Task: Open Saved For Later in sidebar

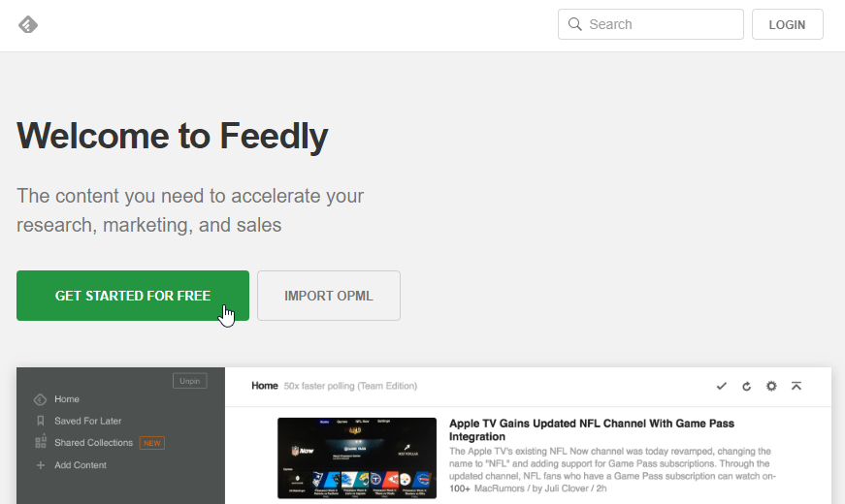Action: pyautogui.click(x=87, y=421)
